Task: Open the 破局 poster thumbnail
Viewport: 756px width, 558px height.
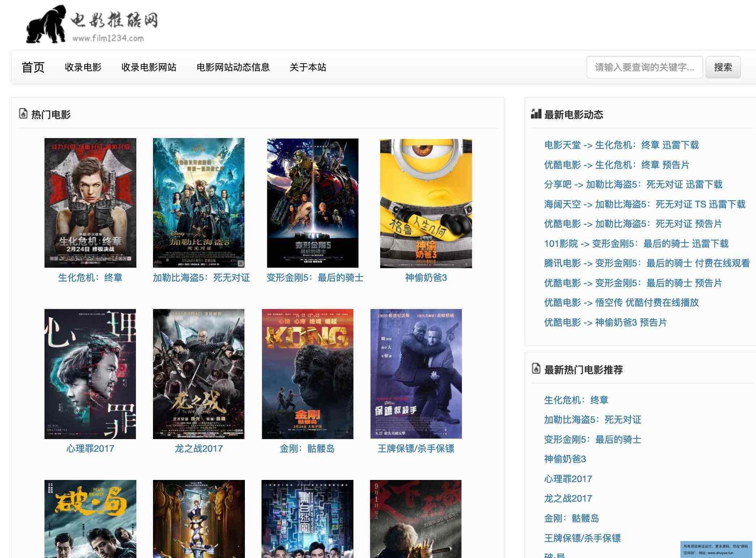Action: point(90,519)
